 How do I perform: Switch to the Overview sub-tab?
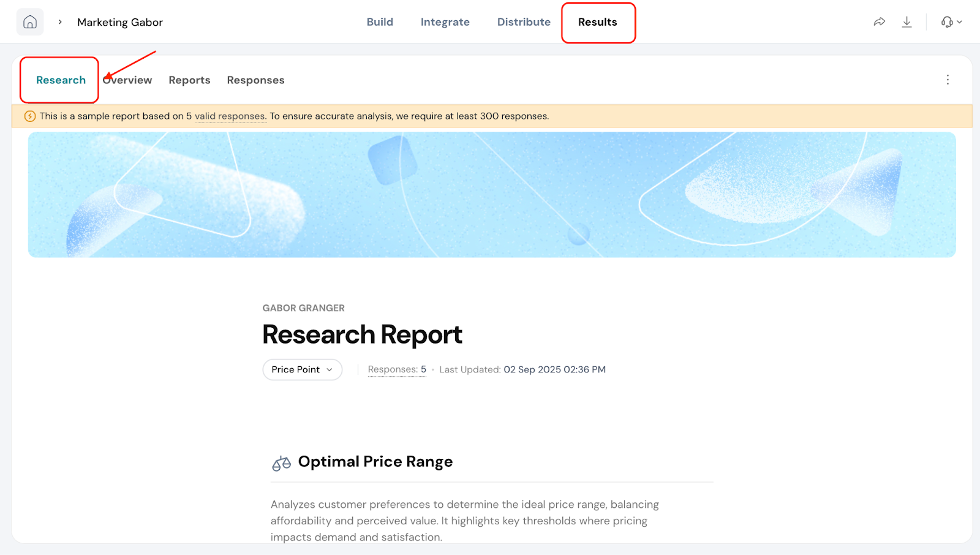[128, 80]
